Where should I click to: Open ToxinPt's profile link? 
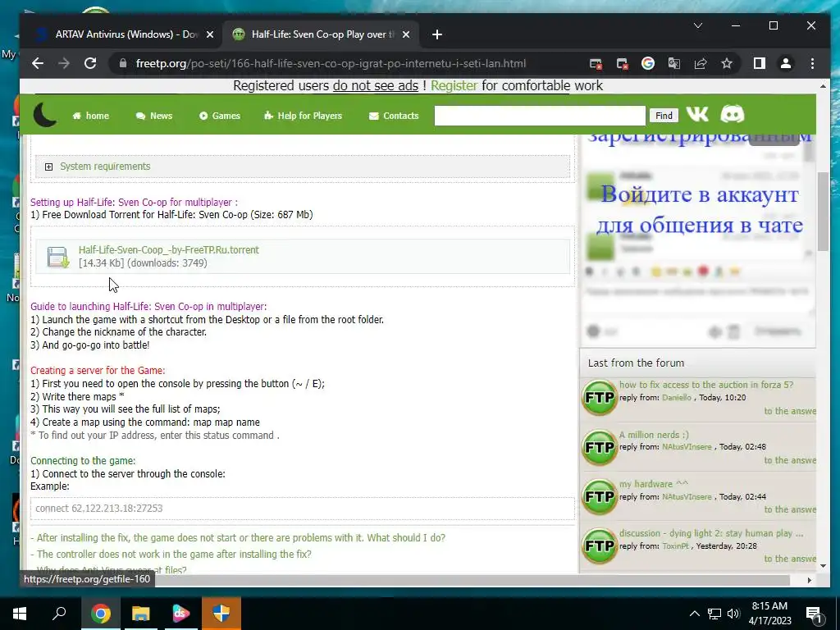tap(676, 546)
